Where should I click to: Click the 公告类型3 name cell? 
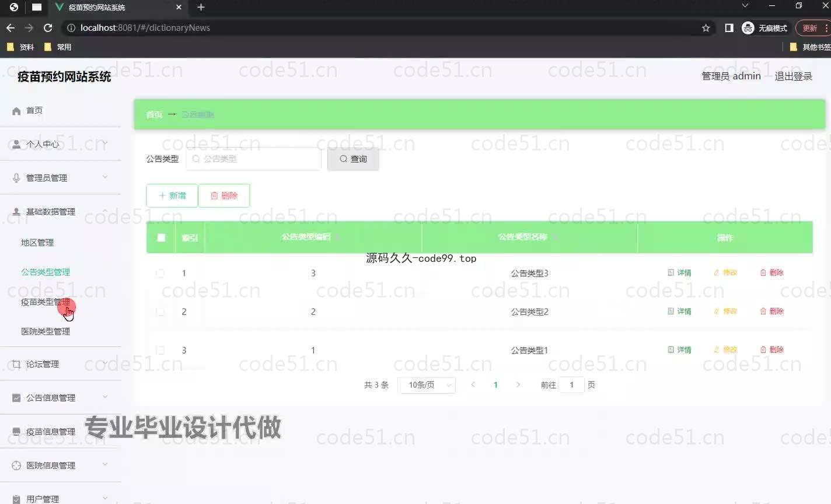[529, 273]
